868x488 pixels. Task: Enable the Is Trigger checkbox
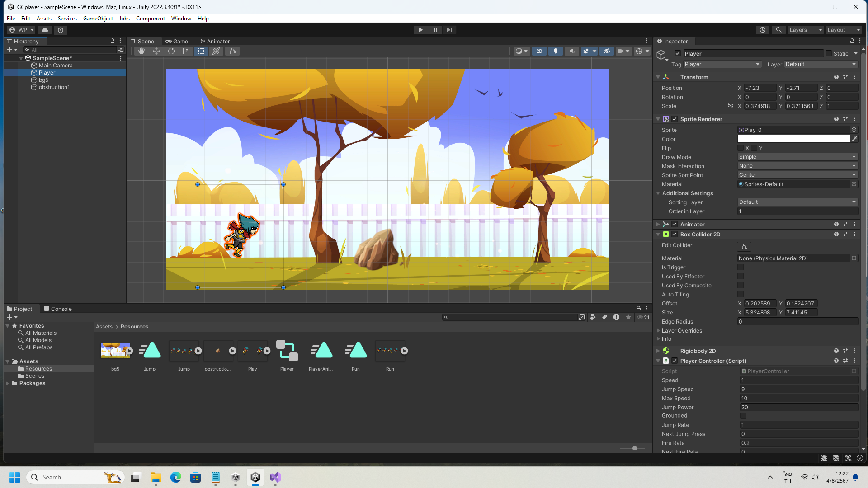coord(741,267)
